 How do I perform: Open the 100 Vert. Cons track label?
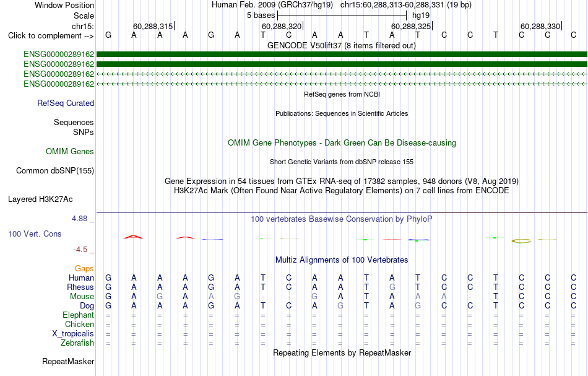pos(35,234)
